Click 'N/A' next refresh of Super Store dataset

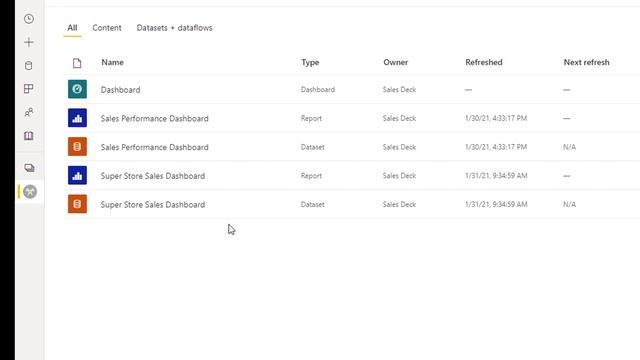(569, 204)
